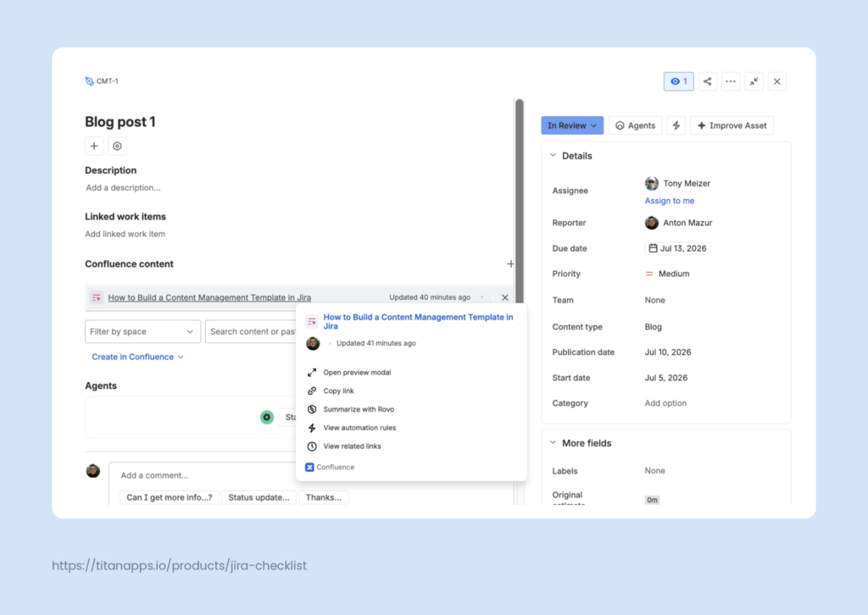Click the author avatar in hover popup
Image resolution: width=868 pixels, height=615 pixels.
click(x=313, y=343)
